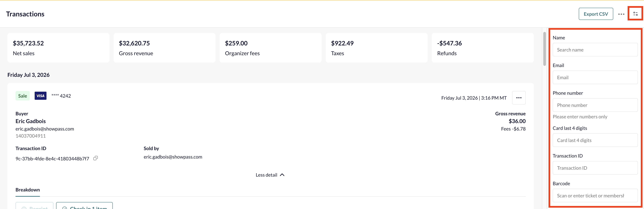Focus the Card last 4 digits field
Image resolution: width=644 pixels, height=209 pixels.
[595, 140]
